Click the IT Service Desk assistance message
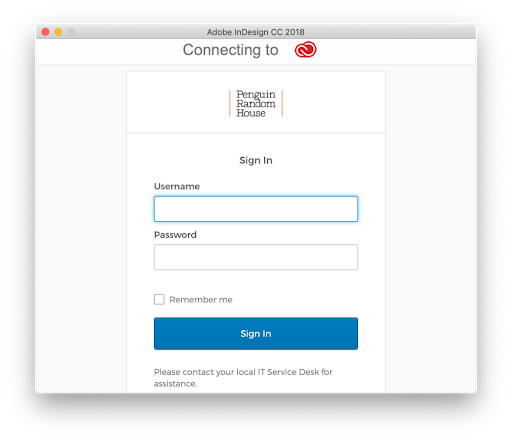This screenshot has height=441, width=512. 243,378
